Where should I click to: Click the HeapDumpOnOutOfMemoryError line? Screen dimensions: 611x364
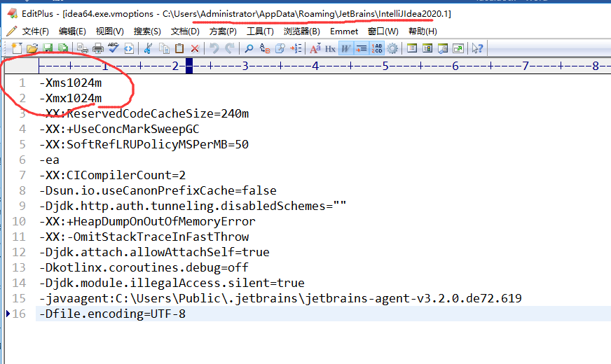pyautogui.click(x=147, y=221)
